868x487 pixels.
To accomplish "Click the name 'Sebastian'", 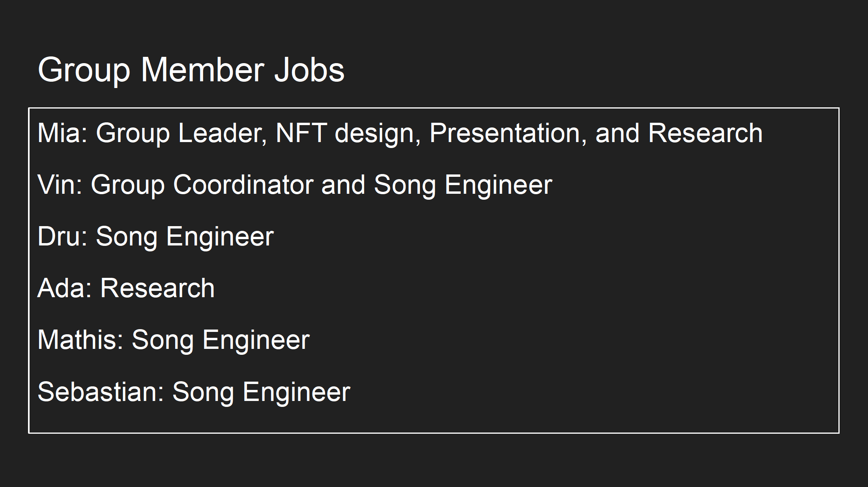I will (x=100, y=392).
